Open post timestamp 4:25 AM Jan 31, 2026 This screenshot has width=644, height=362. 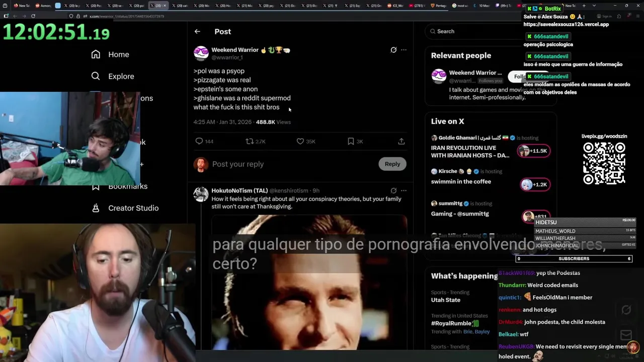pos(223,122)
